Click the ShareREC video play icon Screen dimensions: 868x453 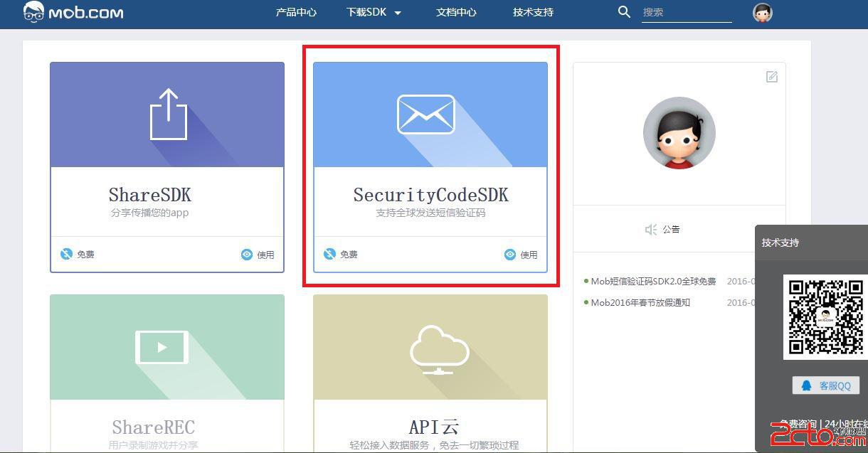coord(162,348)
